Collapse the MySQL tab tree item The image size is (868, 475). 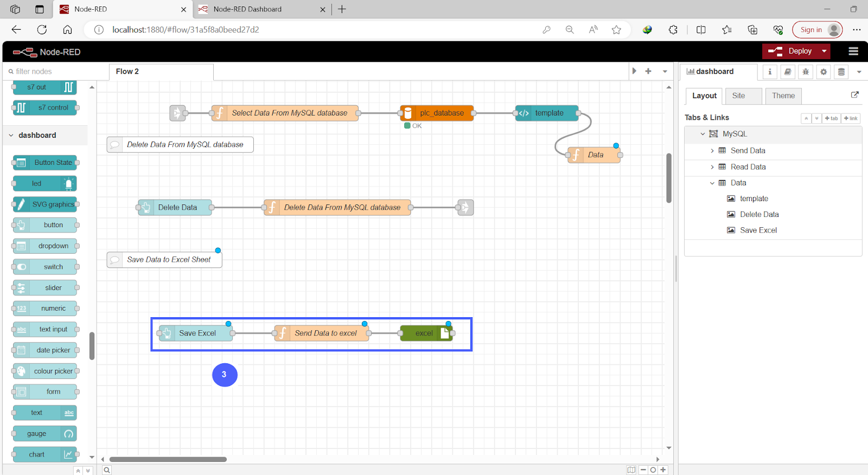(x=703, y=134)
